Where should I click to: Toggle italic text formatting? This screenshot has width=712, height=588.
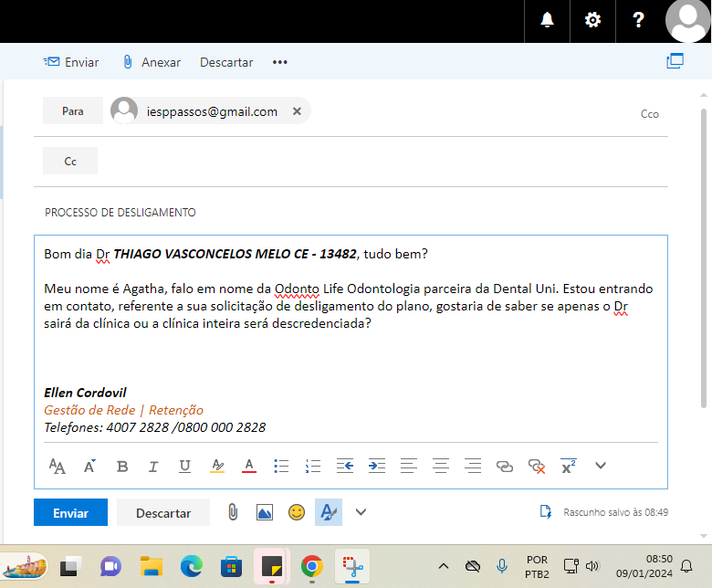(x=153, y=467)
